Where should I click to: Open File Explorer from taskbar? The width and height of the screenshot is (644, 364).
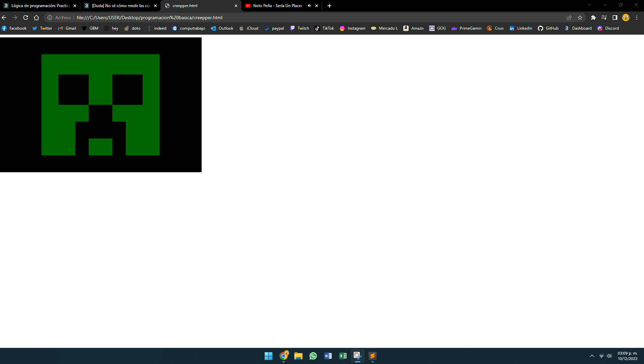(298, 356)
